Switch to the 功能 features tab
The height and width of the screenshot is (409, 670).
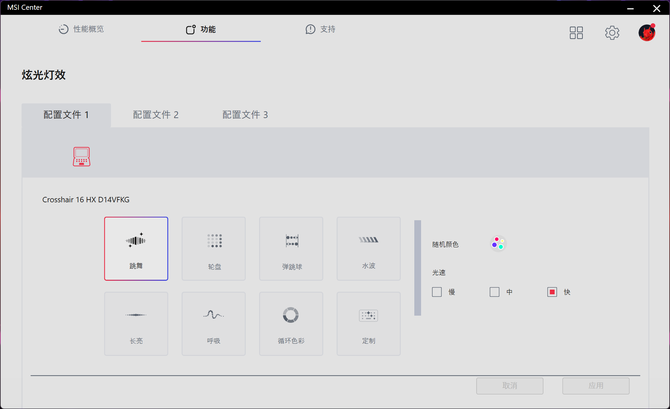tap(201, 29)
